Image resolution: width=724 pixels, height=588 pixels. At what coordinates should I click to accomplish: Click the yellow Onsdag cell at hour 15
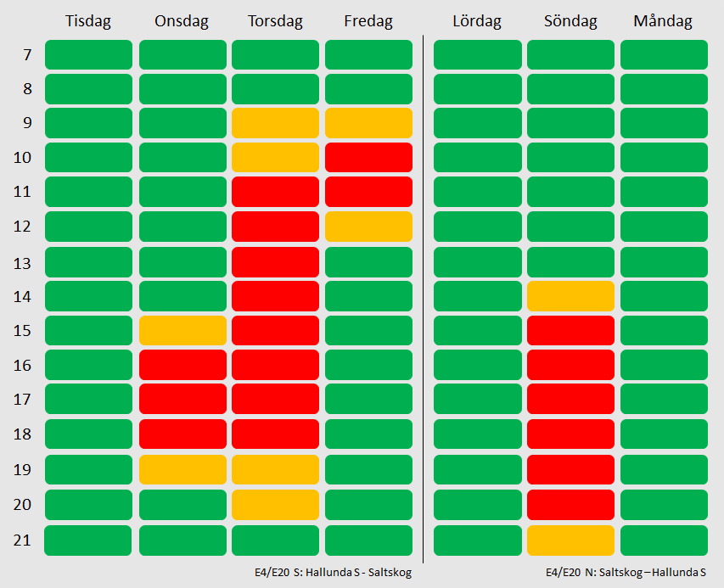click(x=182, y=330)
